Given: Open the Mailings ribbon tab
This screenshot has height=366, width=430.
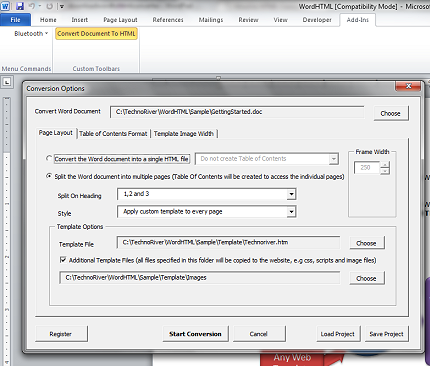Looking at the screenshot, I should [211, 20].
